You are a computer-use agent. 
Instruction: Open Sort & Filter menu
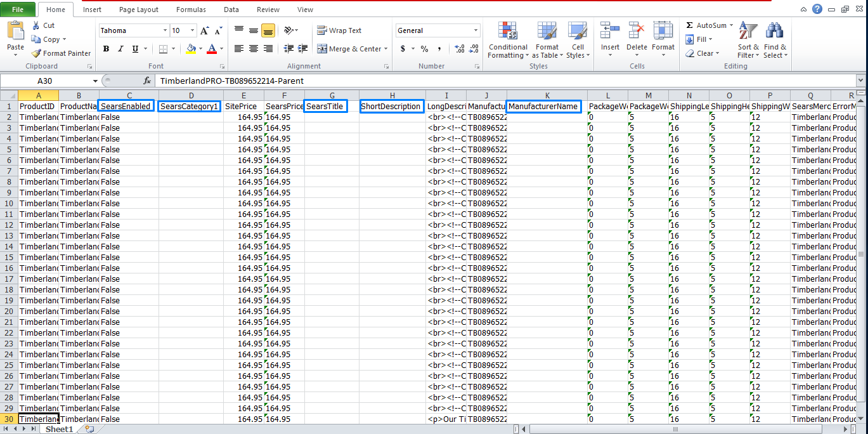(x=748, y=40)
